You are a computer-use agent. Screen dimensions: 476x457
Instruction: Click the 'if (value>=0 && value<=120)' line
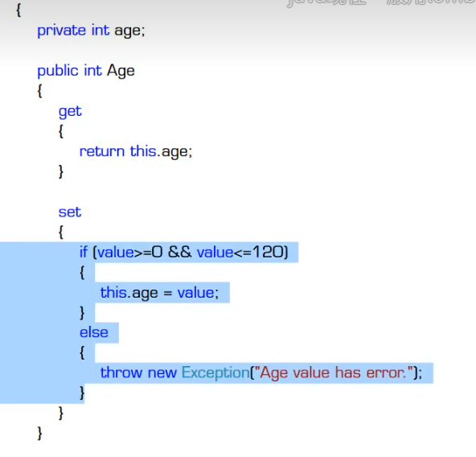tap(183, 252)
